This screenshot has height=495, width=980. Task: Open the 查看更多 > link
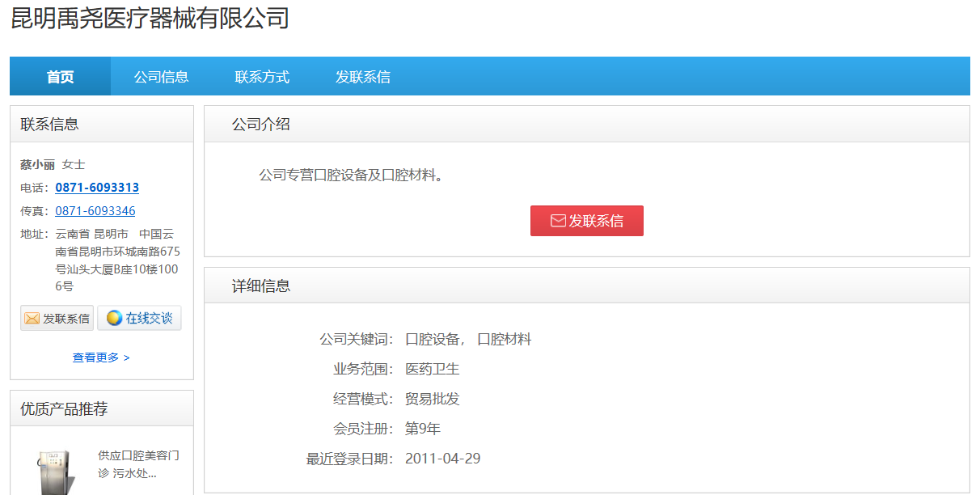[x=101, y=357]
